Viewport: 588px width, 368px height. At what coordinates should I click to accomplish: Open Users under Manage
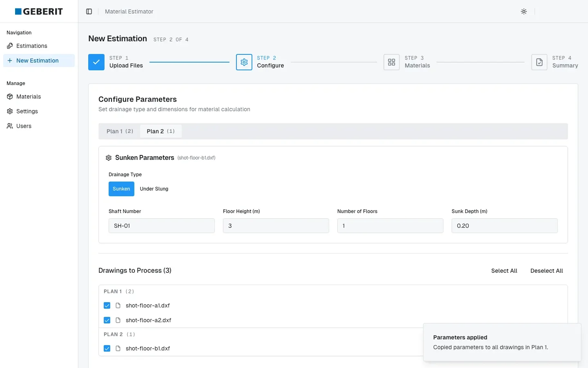[x=39, y=126]
